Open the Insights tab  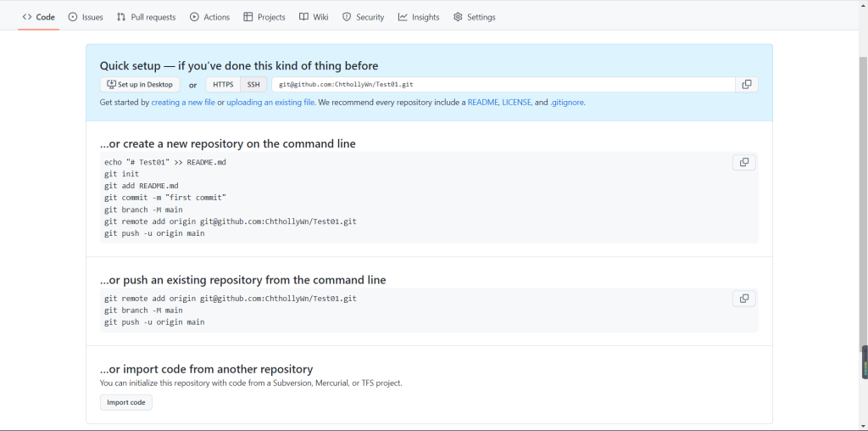pos(419,17)
